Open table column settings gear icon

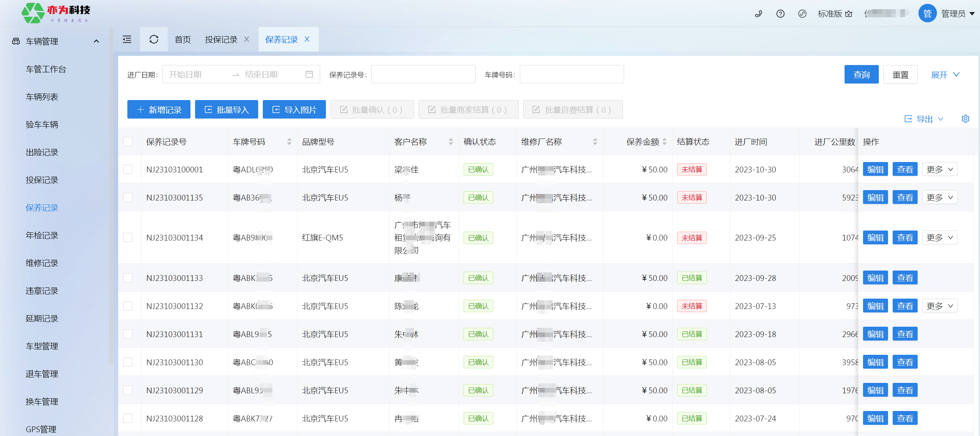[965, 119]
